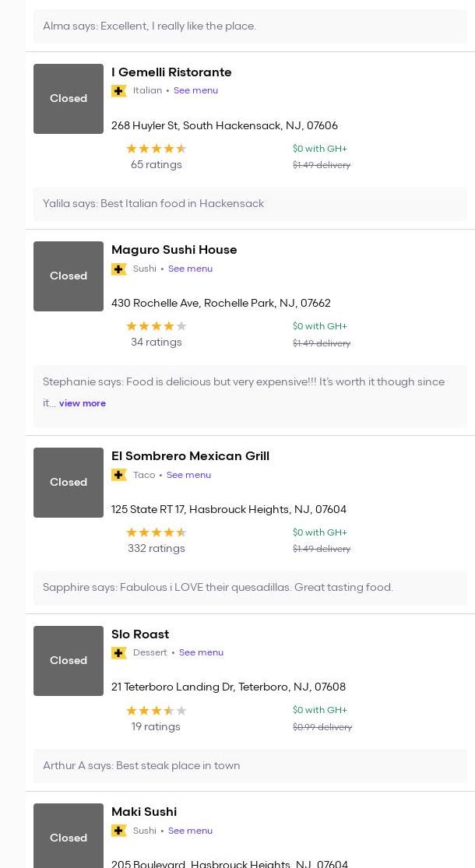Click star rating of I Gemelli Ristorante
This screenshot has width=475, height=868.
157,149
